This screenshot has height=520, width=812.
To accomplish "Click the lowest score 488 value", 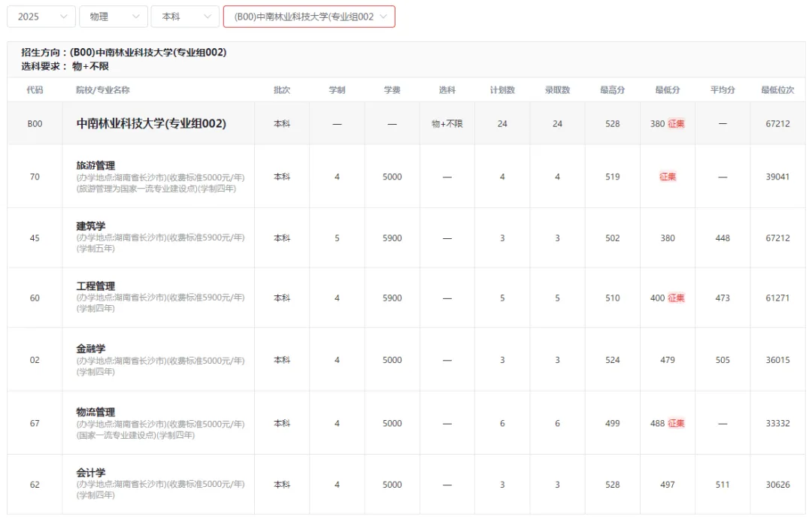I will 658,423.
